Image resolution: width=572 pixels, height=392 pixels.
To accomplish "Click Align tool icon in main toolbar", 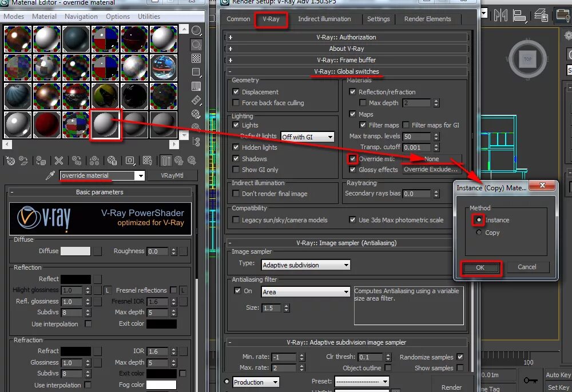I will coord(519,15).
